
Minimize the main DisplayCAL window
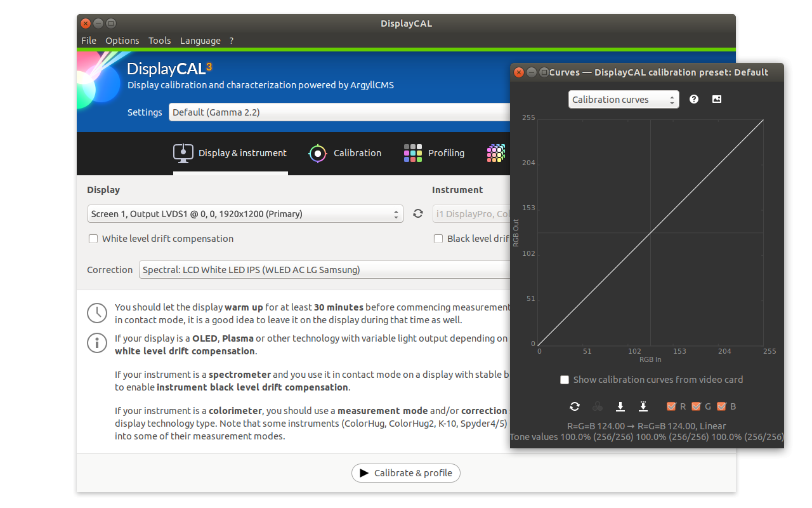click(98, 23)
